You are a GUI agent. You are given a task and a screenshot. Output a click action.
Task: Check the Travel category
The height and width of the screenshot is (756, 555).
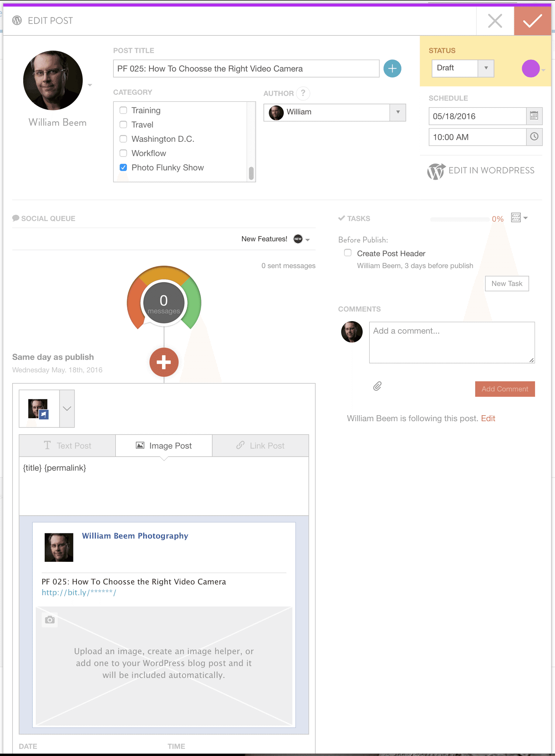(x=123, y=124)
